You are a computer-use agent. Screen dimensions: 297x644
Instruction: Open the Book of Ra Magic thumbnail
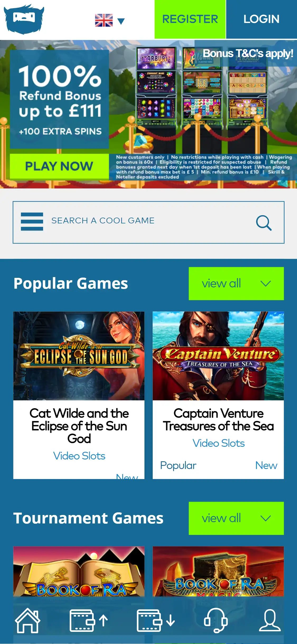[218, 571]
